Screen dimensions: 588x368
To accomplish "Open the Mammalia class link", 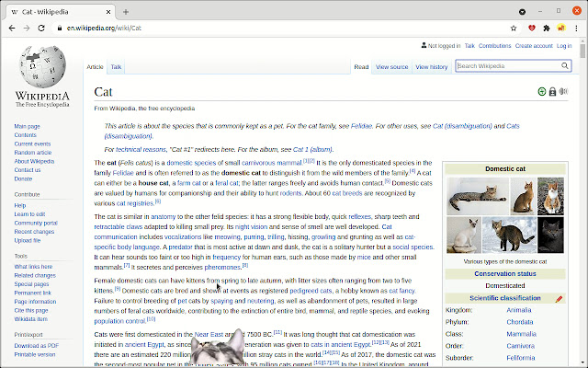I will [521, 334].
